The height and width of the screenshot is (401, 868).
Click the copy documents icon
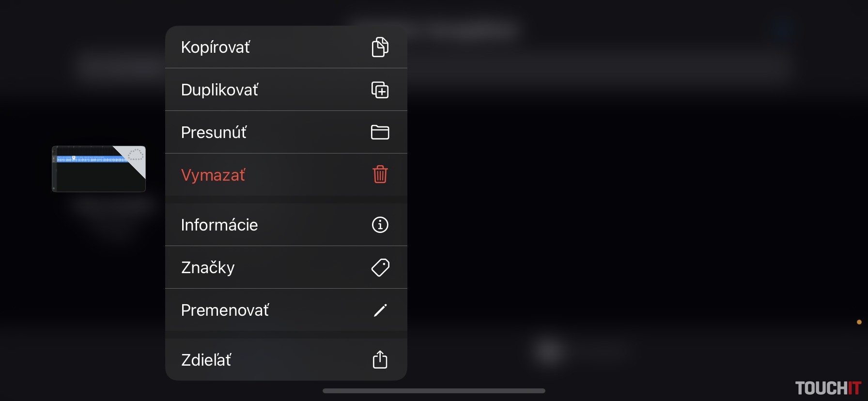pyautogui.click(x=380, y=47)
